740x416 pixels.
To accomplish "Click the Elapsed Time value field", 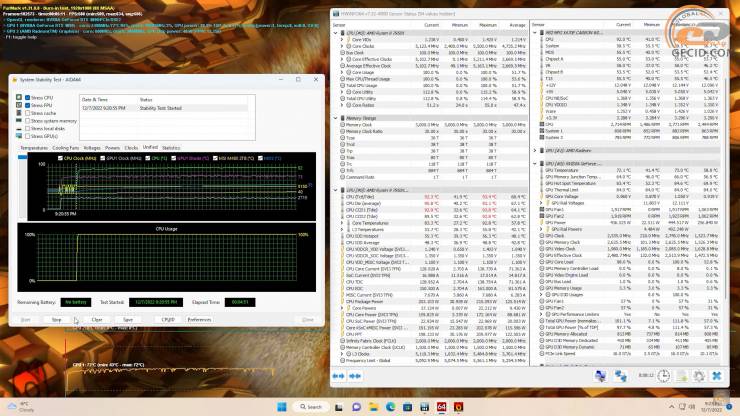I will coord(240,302).
